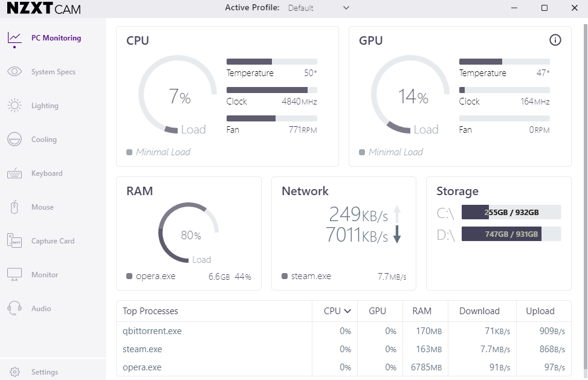Click the 4840MHz CPU clock value
The width and height of the screenshot is (588, 380).
(x=299, y=101)
